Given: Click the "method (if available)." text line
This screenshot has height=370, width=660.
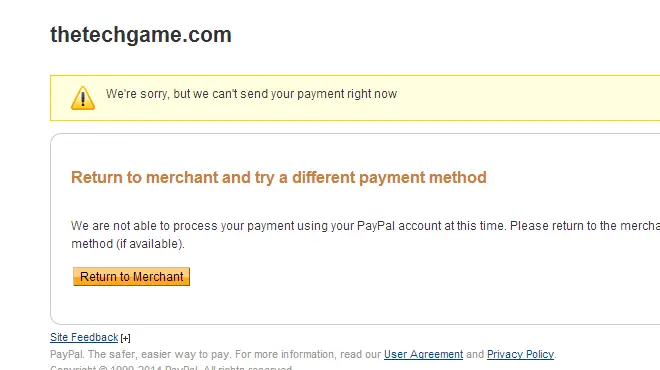Looking at the screenshot, I should point(128,244).
